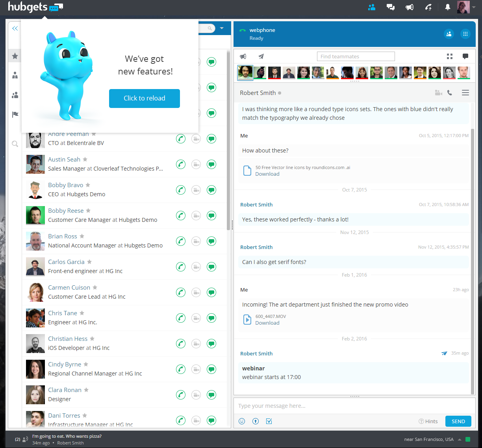
Task: Start video call with Bobby Reese
Action: (196, 216)
